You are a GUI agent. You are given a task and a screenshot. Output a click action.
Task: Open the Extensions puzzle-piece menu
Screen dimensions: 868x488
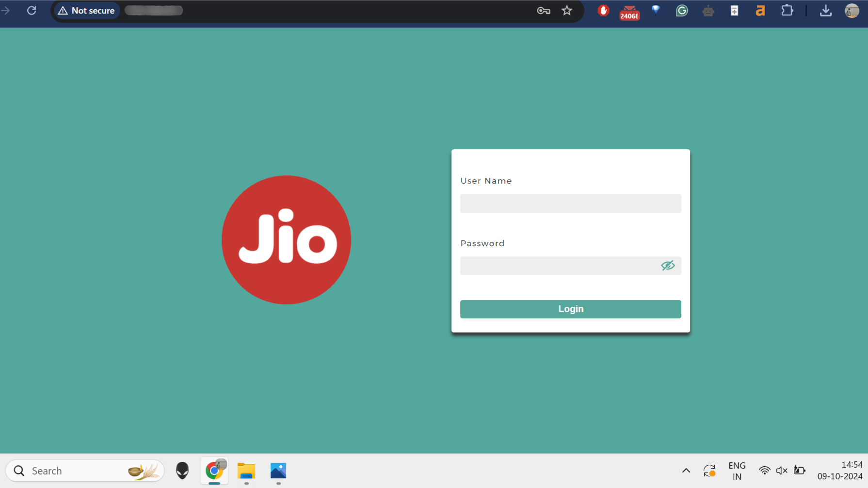click(x=787, y=10)
